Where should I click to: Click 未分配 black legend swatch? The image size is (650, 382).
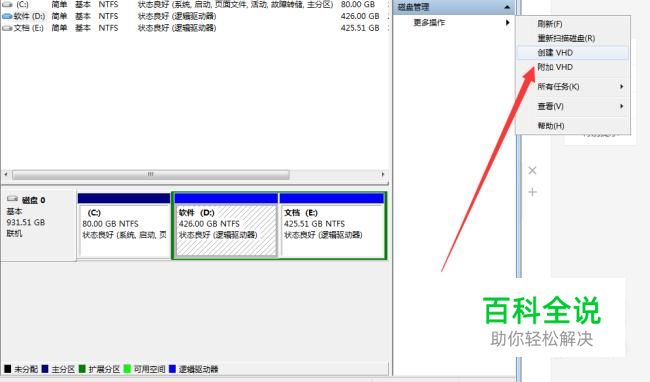(7, 369)
